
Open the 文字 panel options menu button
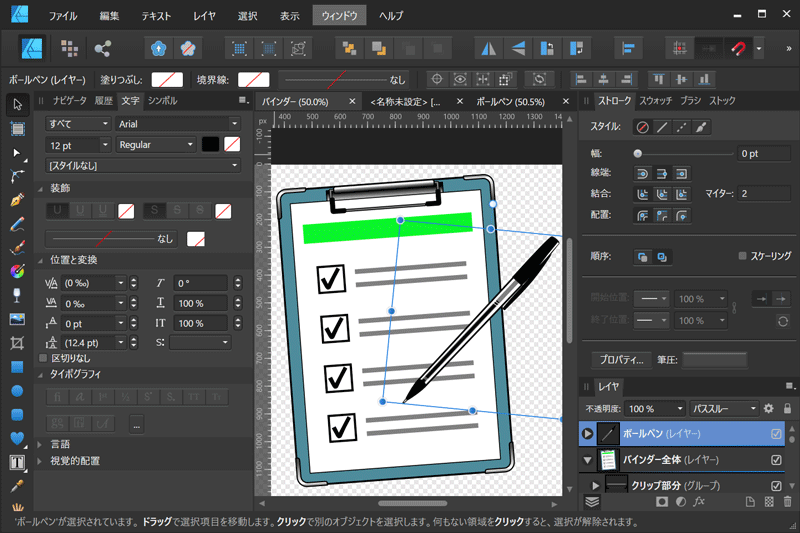(x=244, y=100)
